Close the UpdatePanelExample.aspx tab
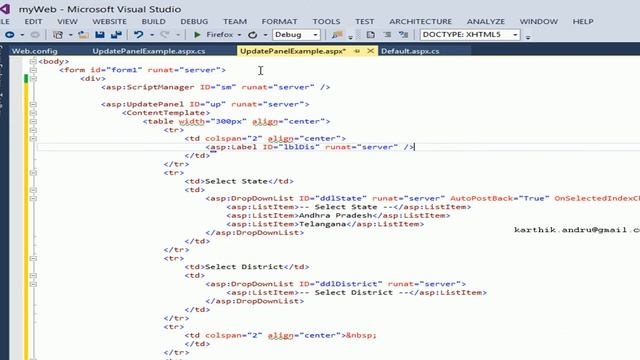The width and height of the screenshot is (640, 360). [370, 51]
